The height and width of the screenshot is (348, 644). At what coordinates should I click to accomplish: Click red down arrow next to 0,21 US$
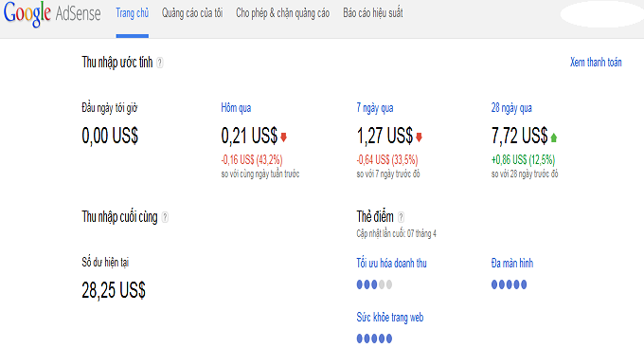(283, 137)
